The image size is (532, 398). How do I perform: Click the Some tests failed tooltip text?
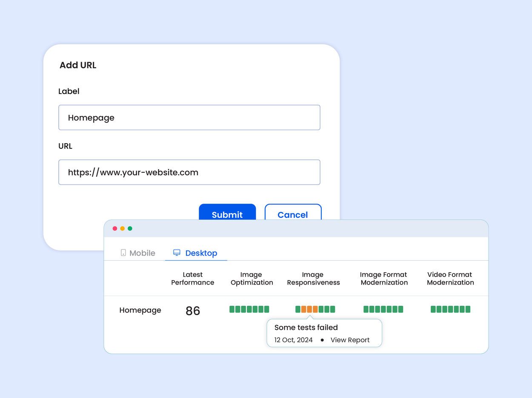point(306,327)
